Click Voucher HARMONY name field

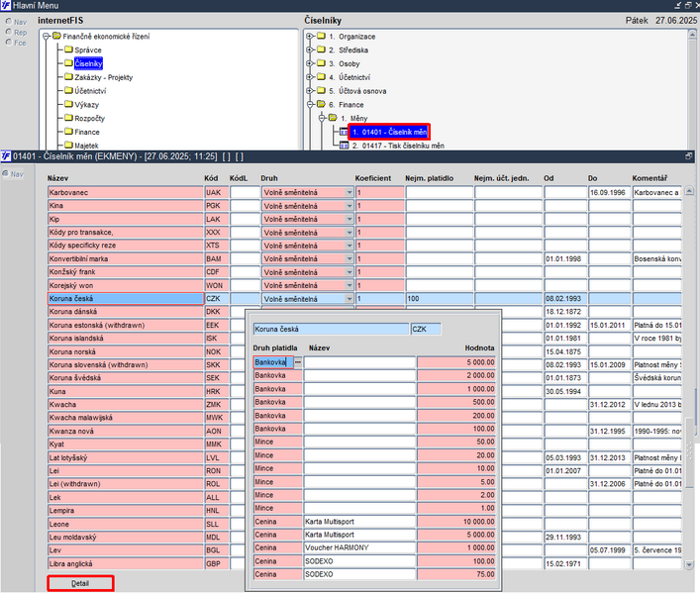[x=359, y=547]
